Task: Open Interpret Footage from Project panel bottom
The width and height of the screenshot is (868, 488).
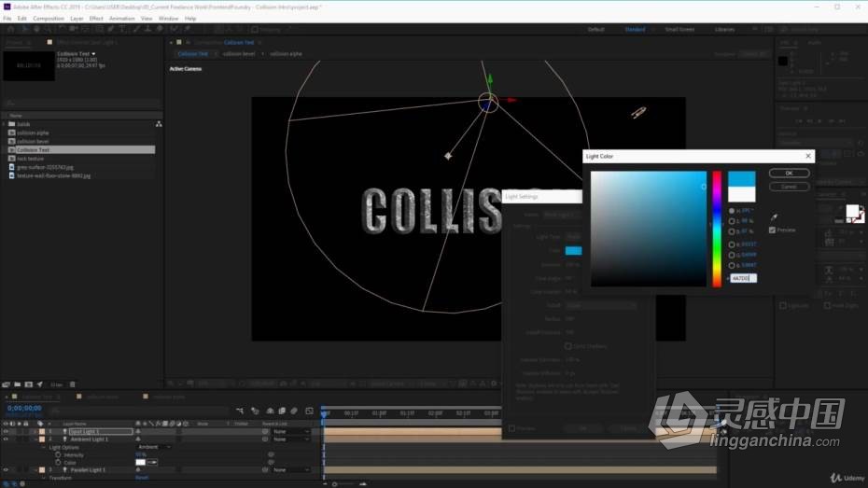Action: [x=7, y=384]
